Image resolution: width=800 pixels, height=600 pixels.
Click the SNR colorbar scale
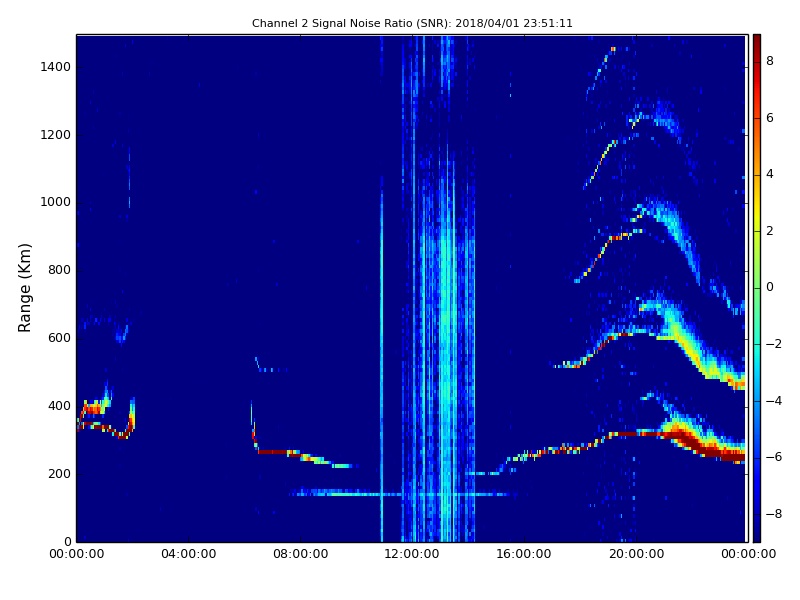[x=757, y=288]
